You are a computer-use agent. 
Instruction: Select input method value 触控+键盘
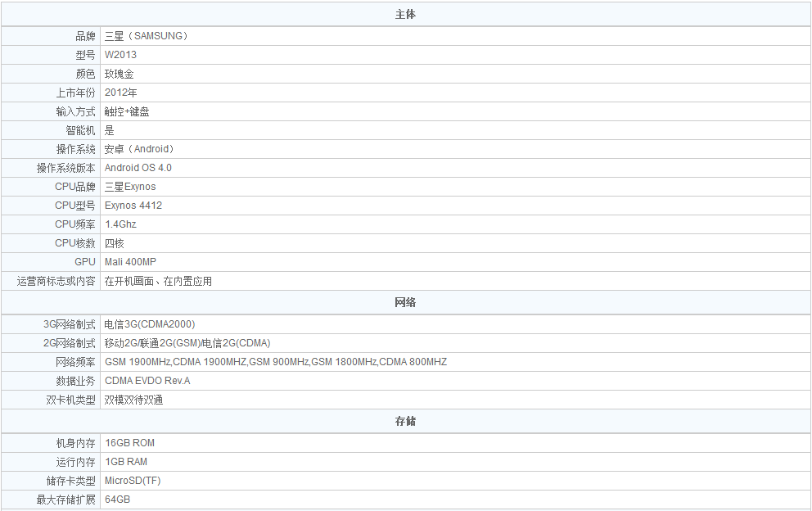[127, 111]
